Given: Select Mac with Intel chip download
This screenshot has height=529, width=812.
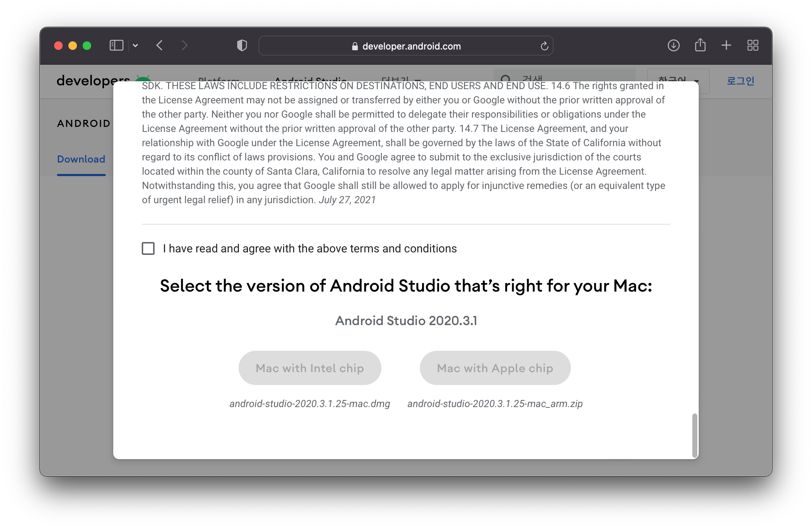Looking at the screenshot, I should (x=310, y=367).
